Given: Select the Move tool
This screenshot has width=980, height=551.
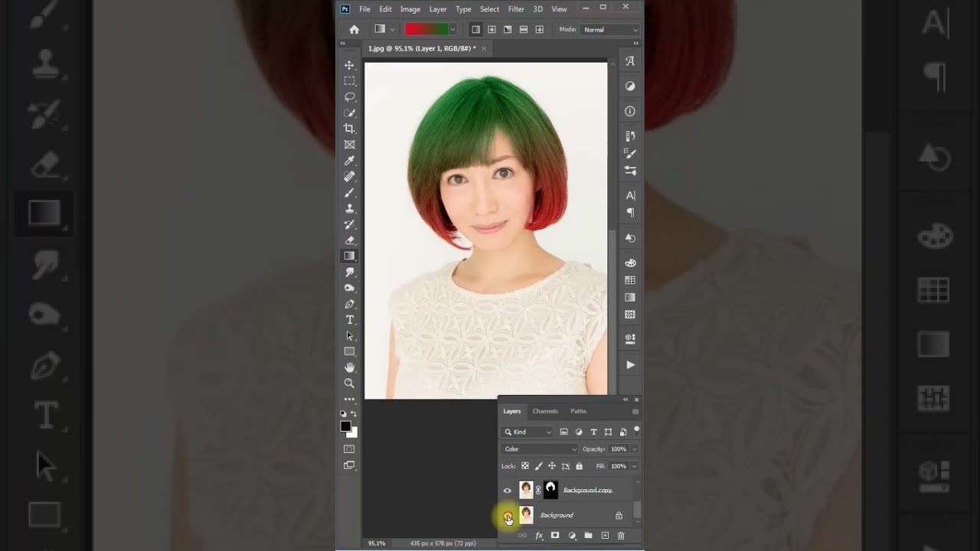Looking at the screenshot, I should (349, 65).
